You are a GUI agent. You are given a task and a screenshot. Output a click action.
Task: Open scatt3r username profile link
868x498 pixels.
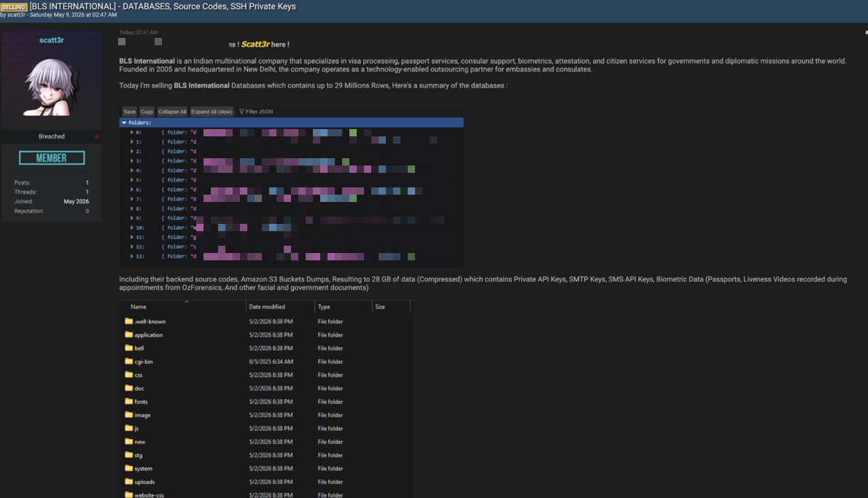[x=52, y=40]
